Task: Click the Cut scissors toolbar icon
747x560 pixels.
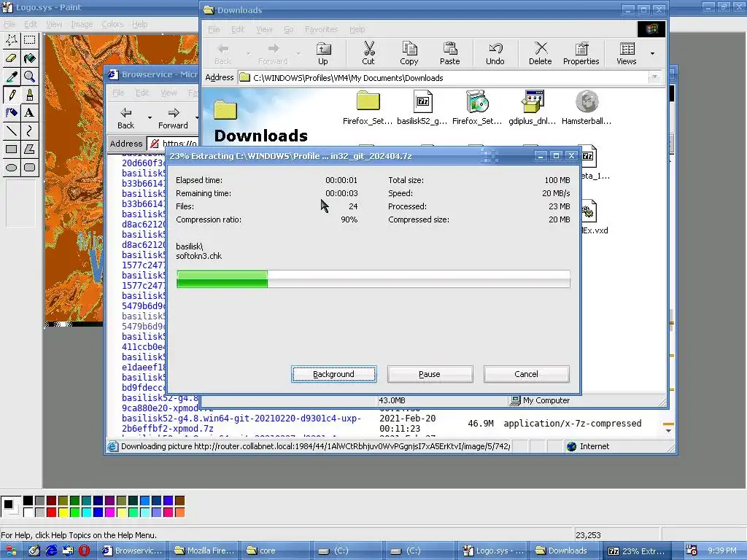Action: tap(368, 53)
